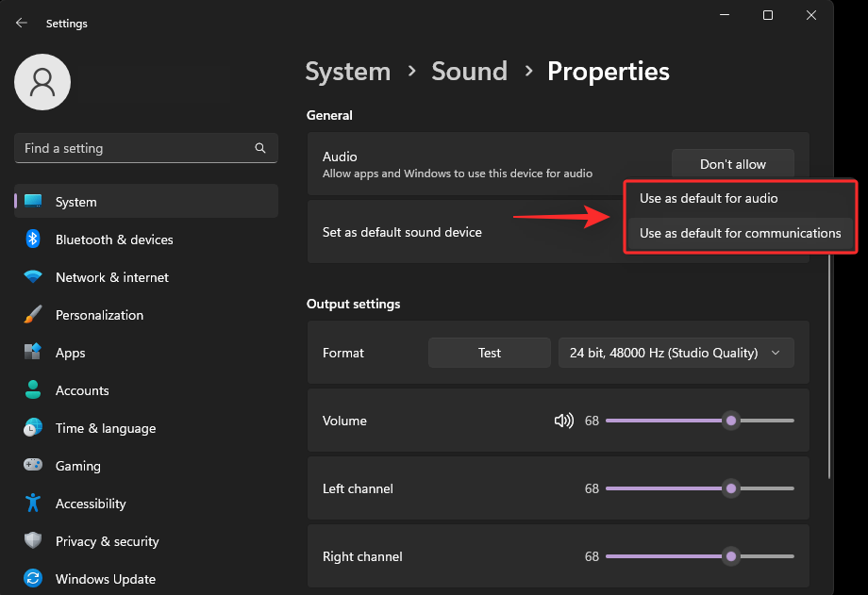
Task: Click the Apps icon in sidebar
Action: [33, 353]
